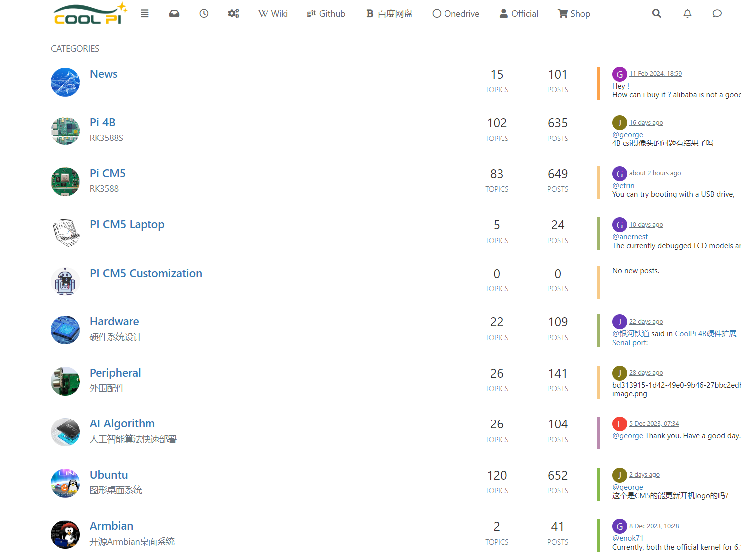The image size is (741, 560).
Task: Click the PI CM5 Customization robot icon
Action: pos(65,281)
